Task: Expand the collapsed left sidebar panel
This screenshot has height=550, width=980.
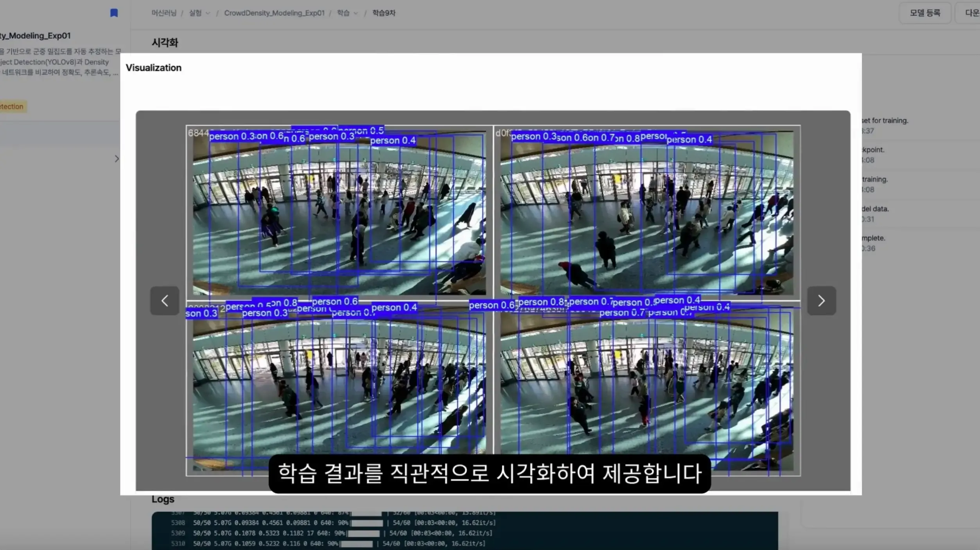Action: pos(117,158)
